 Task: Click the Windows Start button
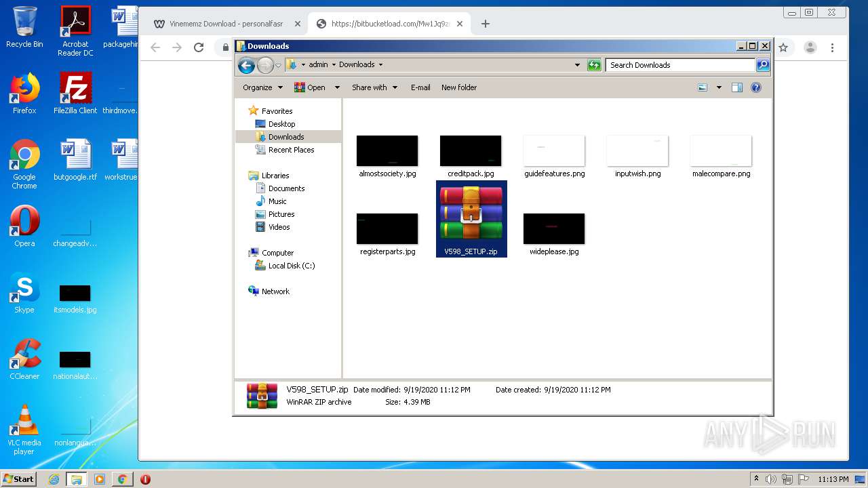coord(18,479)
